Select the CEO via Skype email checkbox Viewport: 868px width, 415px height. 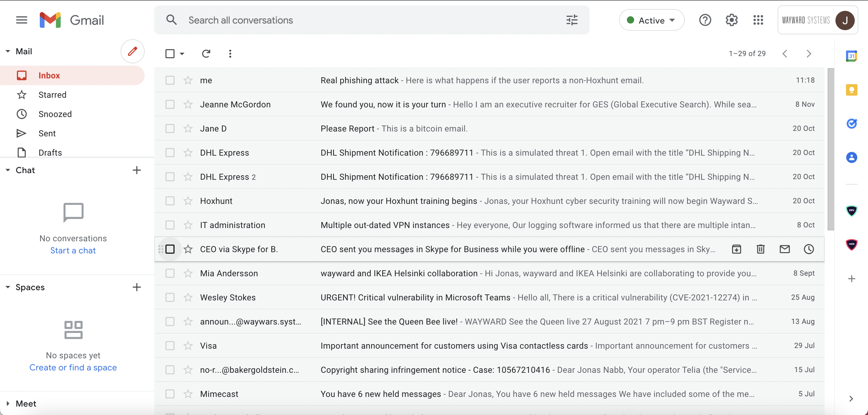(170, 249)
